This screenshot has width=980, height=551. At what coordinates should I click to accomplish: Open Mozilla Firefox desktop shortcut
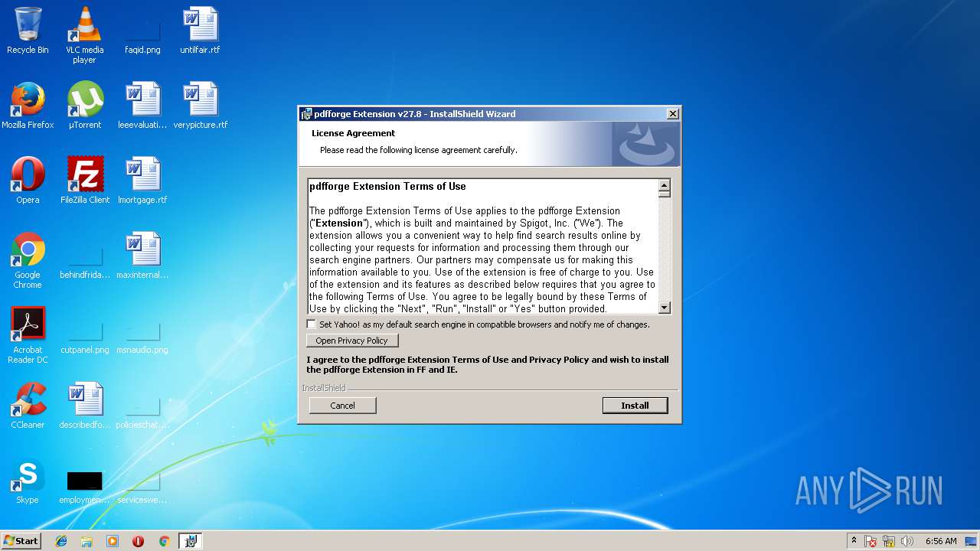(x=28, y=106)
